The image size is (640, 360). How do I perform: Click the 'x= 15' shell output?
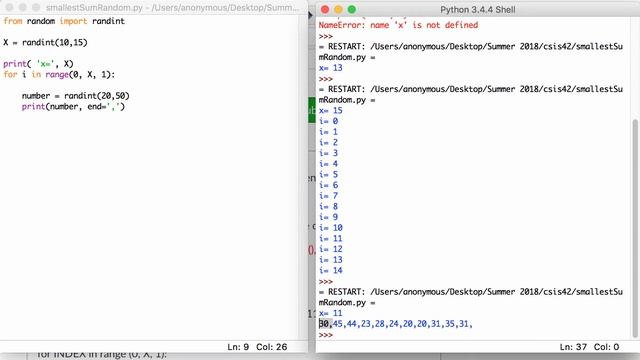tap(331, 110)
